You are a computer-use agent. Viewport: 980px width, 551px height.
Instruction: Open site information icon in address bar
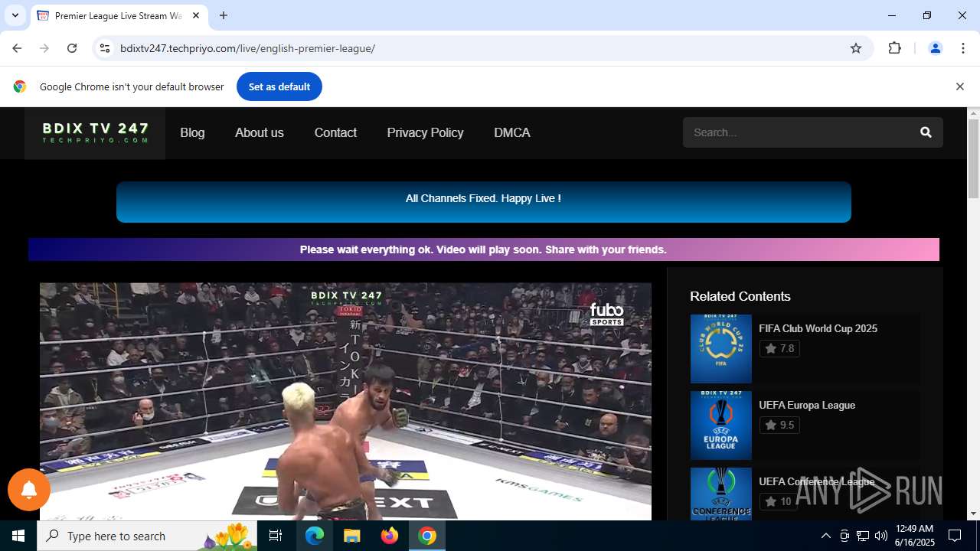click(105, 48)
